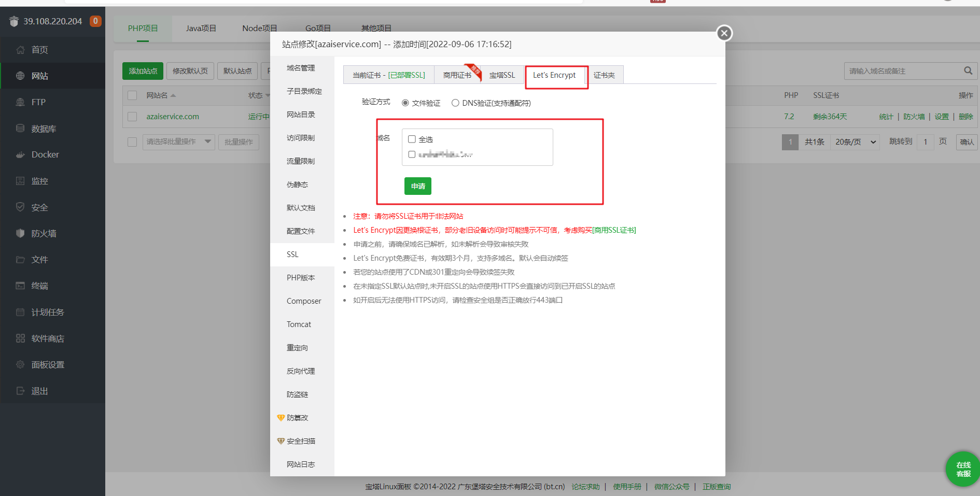Check the header select-all sites checkbox

[132, 95]
